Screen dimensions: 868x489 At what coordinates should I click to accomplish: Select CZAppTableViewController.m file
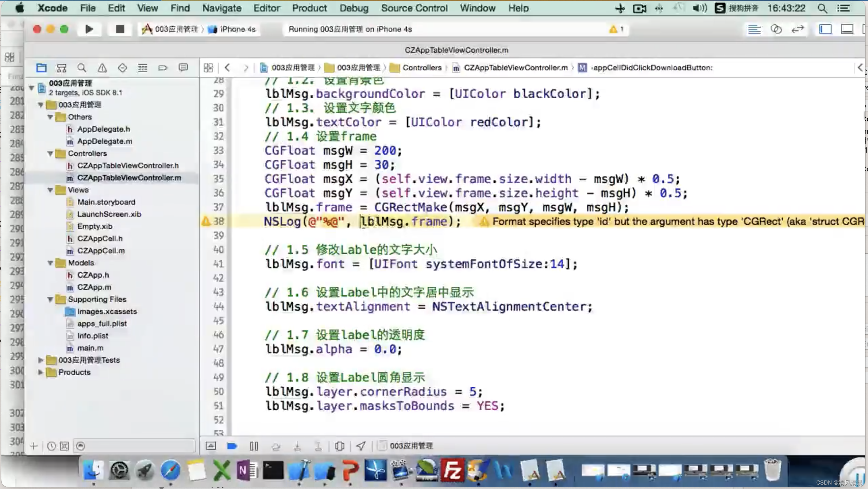(x=129, y=177)
